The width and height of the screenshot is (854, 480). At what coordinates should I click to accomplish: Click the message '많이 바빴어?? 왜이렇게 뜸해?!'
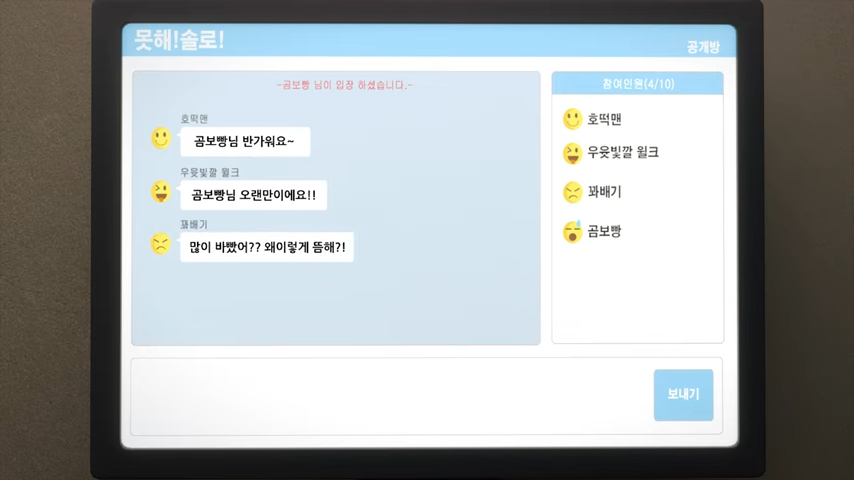coord(267,247)
